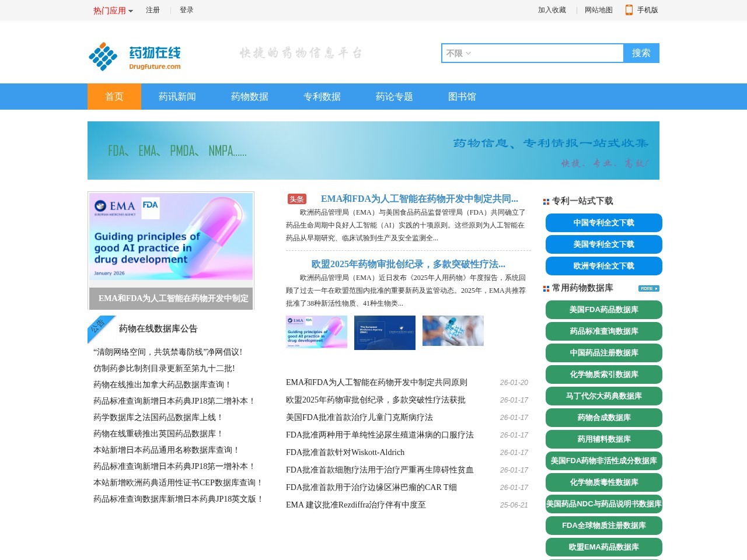Click the Drugfuture 药物在线 logo
Viewport: 747px width, 560px height.
[134, 57]
